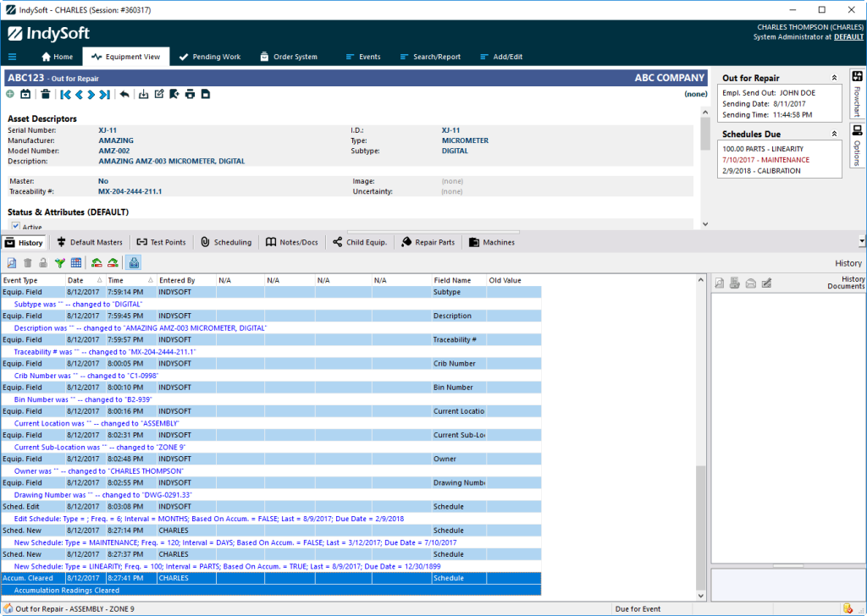Viewport: 867px width, 616px height.
Task: Click the delete (trash) icon in the top toolbar
Action: [x=46, y=94]
